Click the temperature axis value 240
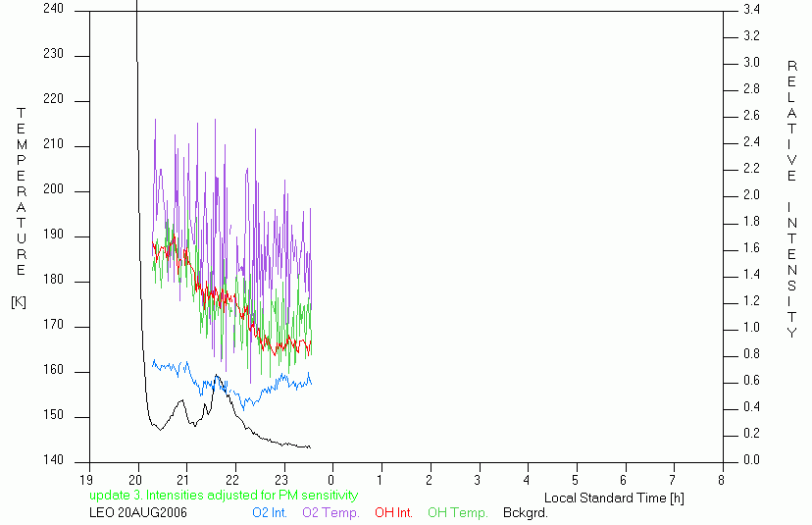This screenshot has height=525, width=812. pos(53,8)
